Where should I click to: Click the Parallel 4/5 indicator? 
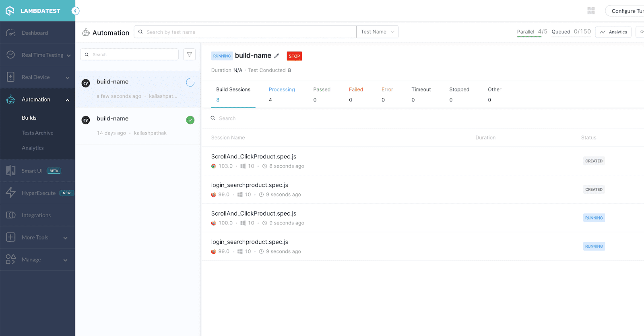532,32
